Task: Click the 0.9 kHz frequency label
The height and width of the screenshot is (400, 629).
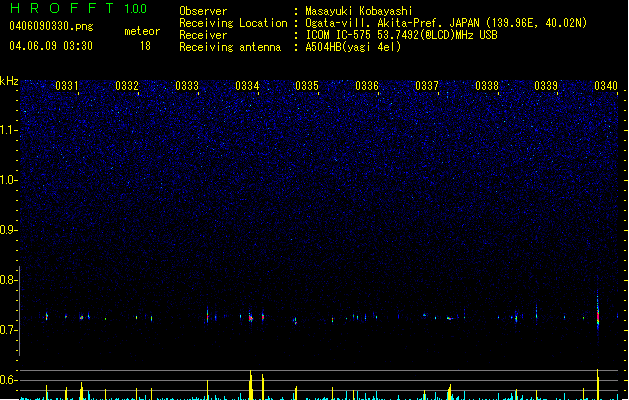Action: tap(8, 230)
